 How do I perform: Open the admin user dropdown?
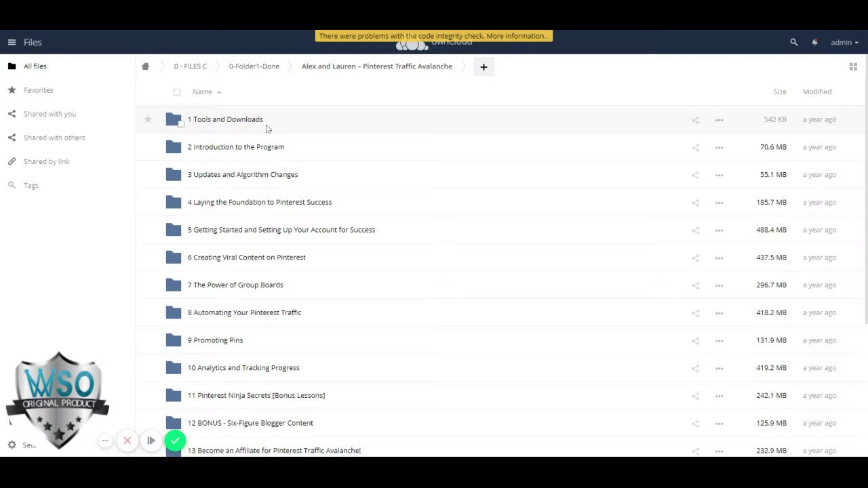[844, 42]
